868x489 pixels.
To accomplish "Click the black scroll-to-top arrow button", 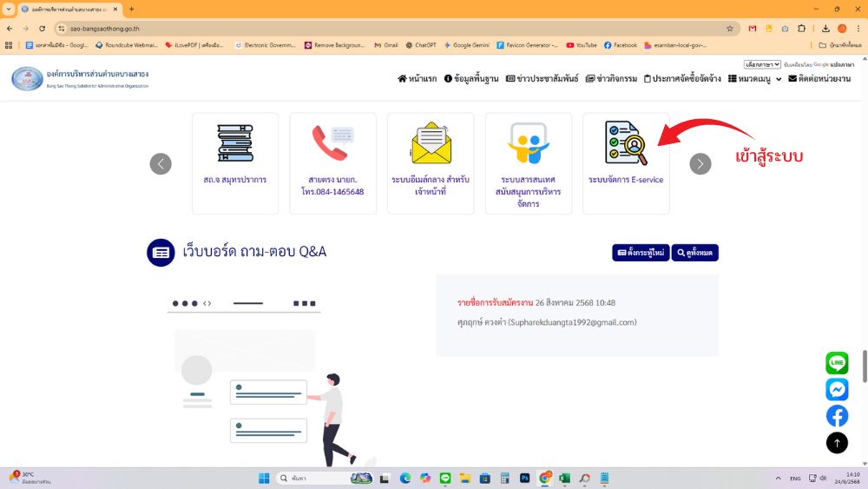I will coord(837,443).
